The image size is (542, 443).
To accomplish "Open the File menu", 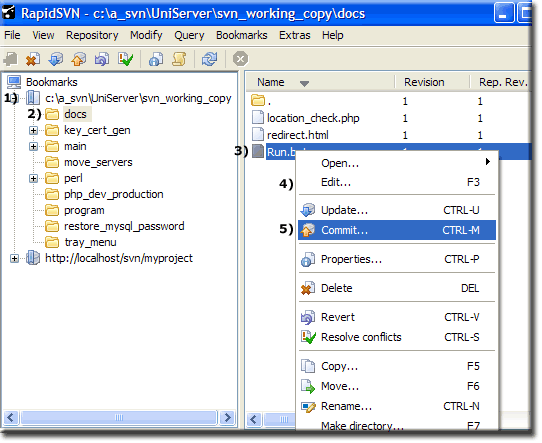I will coord(12,35).
